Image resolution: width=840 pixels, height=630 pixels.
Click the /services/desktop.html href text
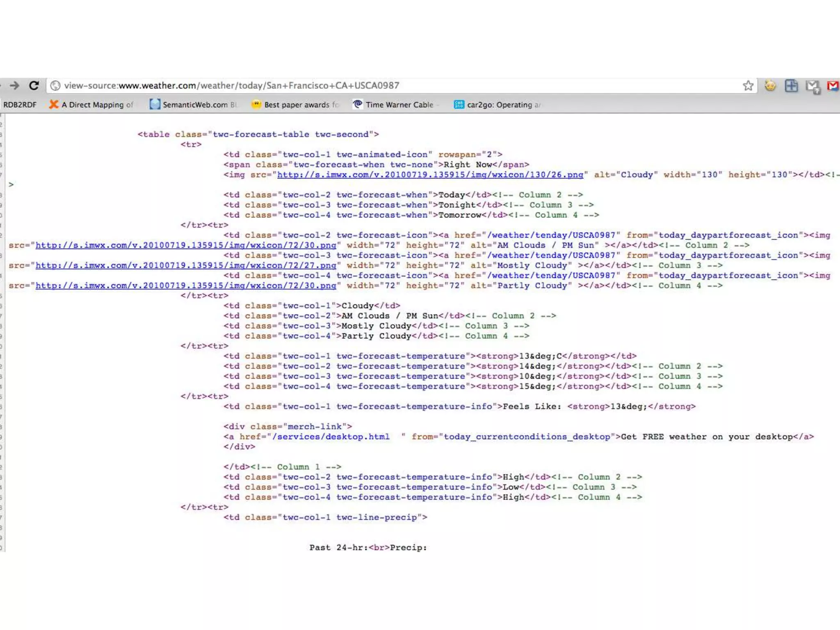[x=331, y=437]
